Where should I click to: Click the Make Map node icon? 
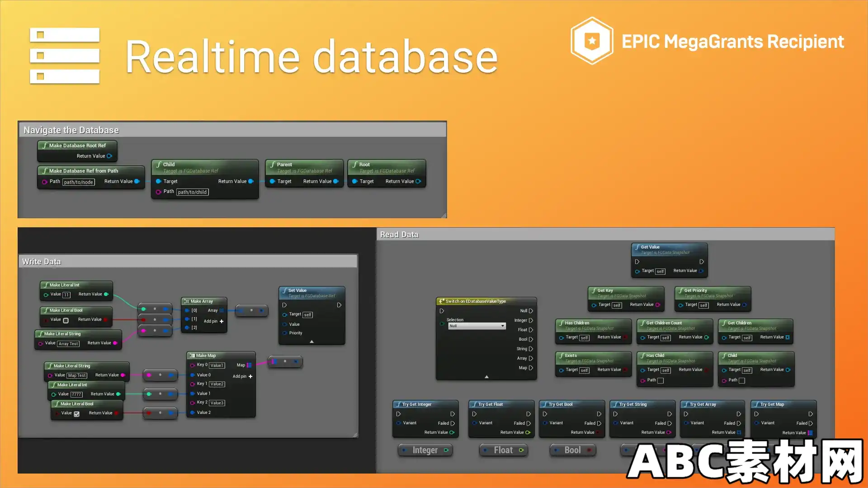pos(192,356)
